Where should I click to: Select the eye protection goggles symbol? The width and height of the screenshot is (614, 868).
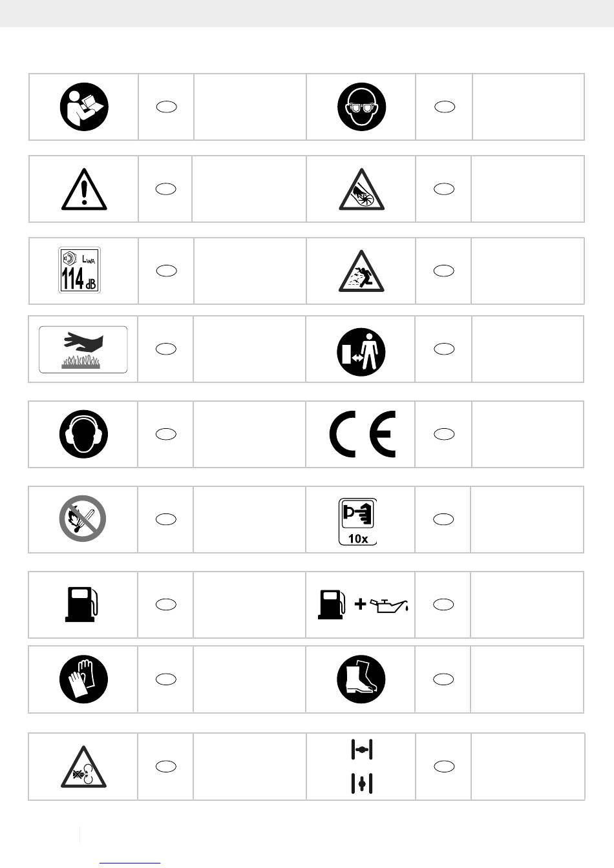point(361,107)
